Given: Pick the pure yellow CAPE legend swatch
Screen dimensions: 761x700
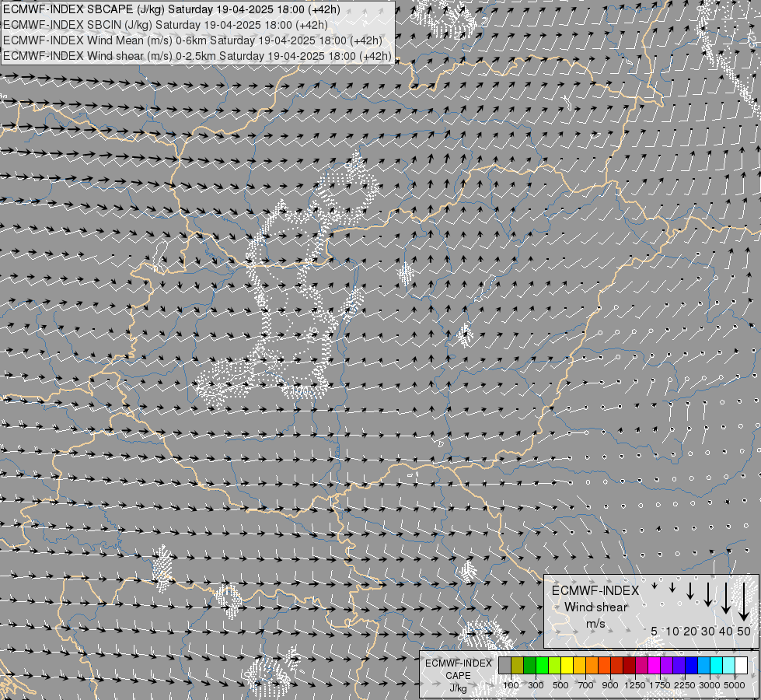Looking at the screenshot, I should pos(567,666).
